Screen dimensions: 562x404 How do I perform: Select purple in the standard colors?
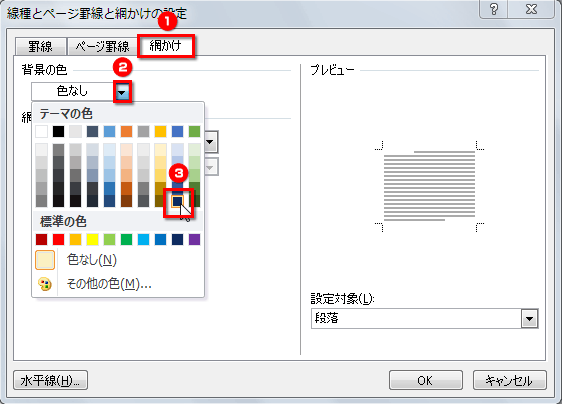(x=194, y=239)
